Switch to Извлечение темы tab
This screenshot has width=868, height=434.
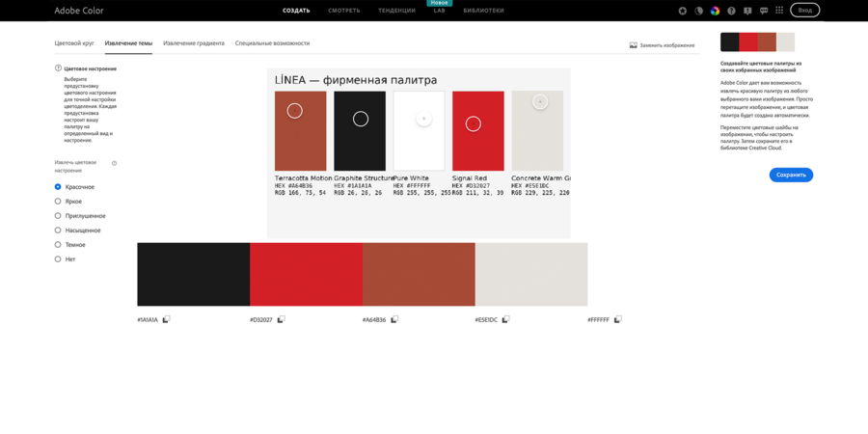128,43
